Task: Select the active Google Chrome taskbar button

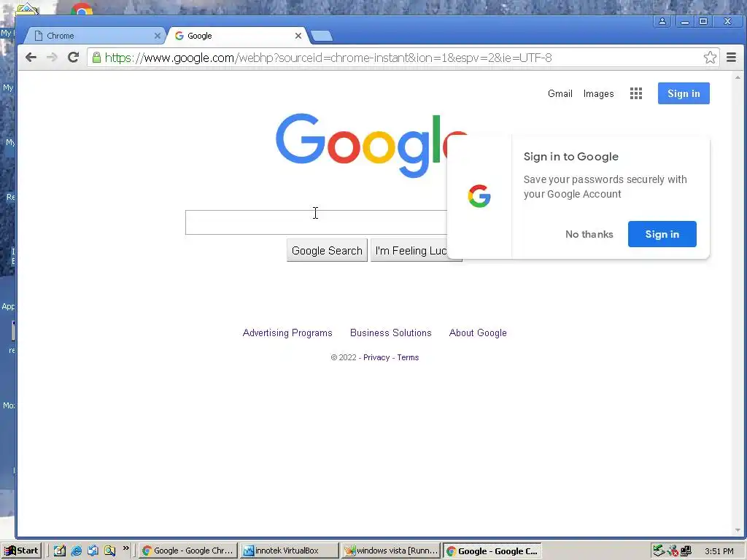Action: point(492,551)
